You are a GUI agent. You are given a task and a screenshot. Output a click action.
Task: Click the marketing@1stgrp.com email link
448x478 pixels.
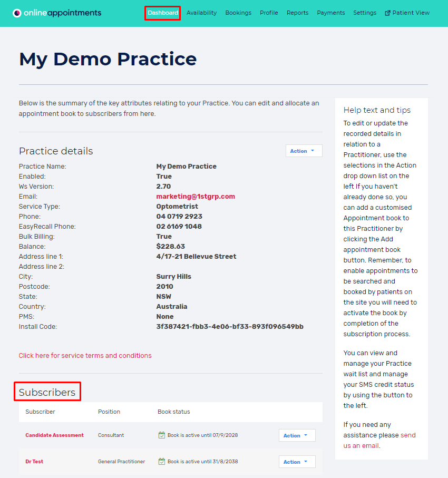(x=196, y=197)
